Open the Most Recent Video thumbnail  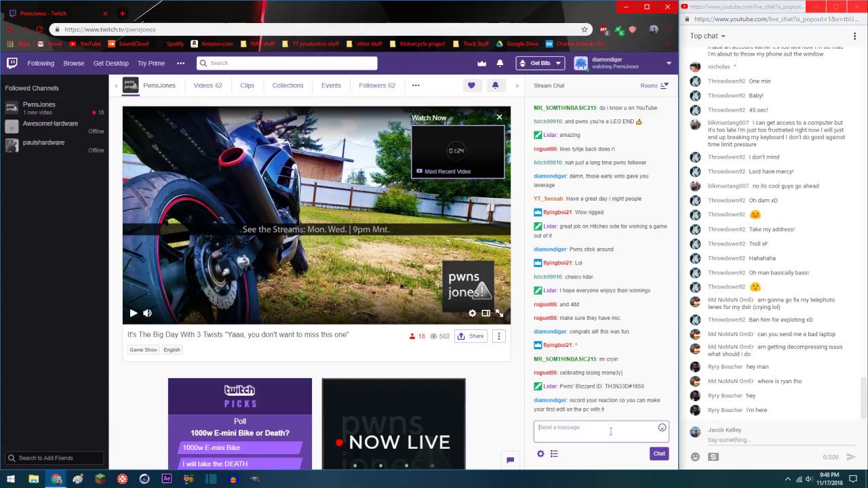458,151
